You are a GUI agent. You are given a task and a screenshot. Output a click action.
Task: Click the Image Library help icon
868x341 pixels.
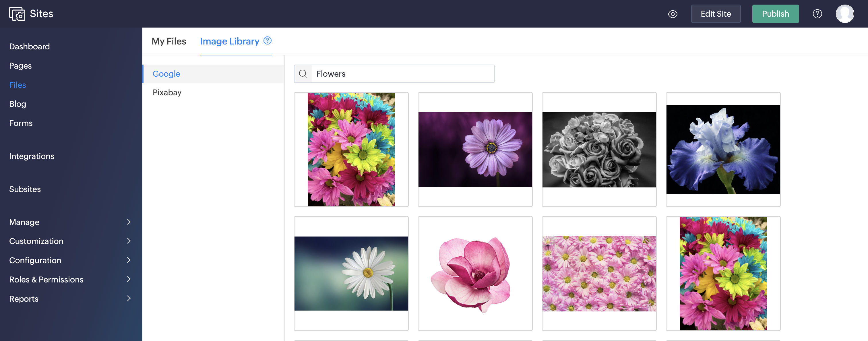pyautogui.click(x=268, y=41)
